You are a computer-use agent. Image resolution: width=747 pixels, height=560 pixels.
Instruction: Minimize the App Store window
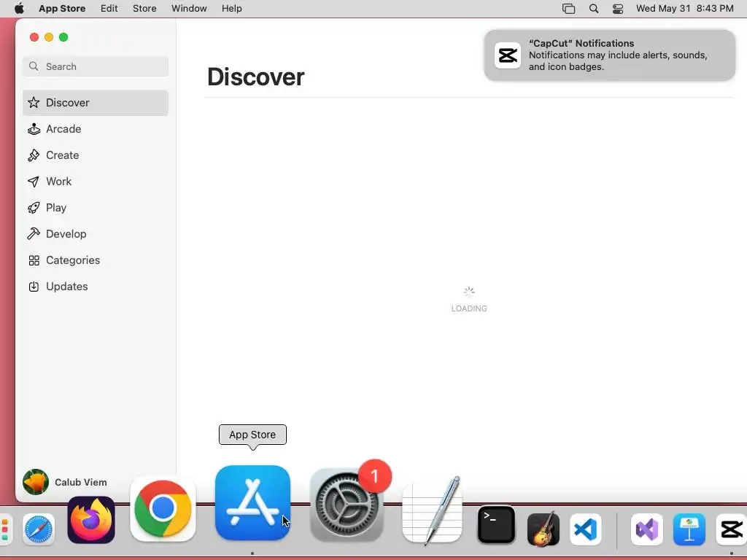coord(49,37)
